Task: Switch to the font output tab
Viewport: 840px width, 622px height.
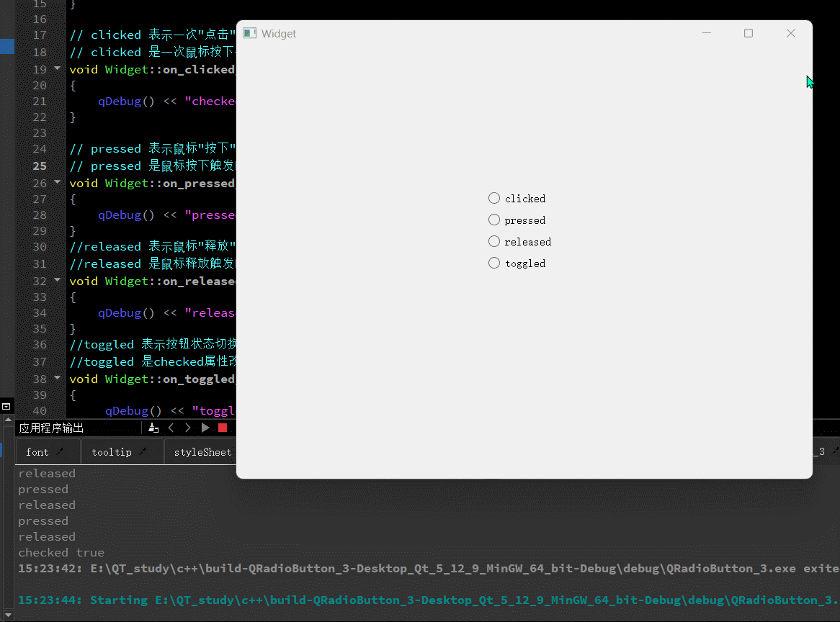Action: pos(37,452)
